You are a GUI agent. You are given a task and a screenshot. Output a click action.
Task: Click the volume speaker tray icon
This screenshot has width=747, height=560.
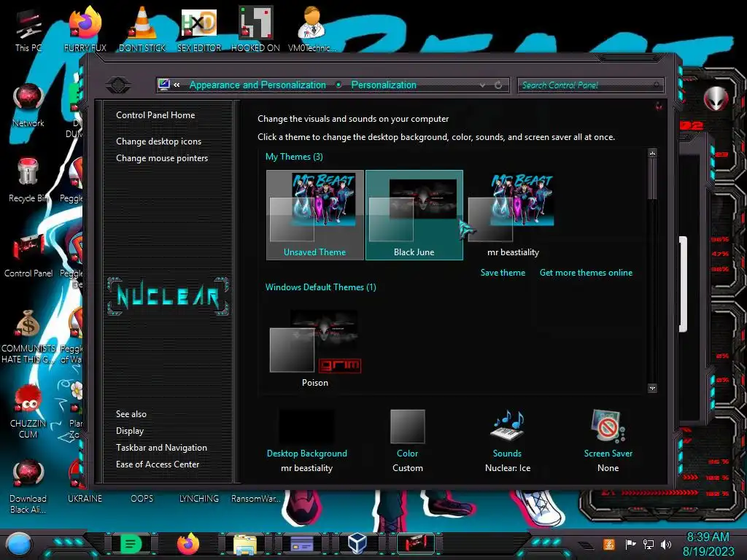pos(666,544)
